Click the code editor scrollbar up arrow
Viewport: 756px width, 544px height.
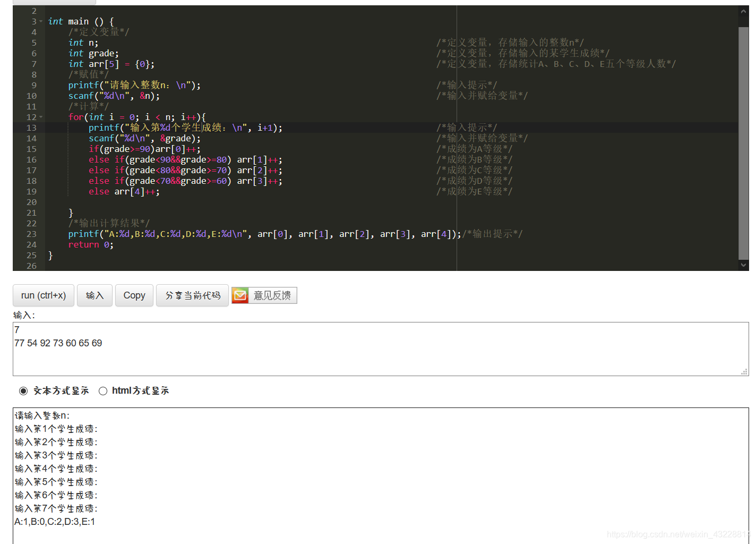tap(743, 11)
